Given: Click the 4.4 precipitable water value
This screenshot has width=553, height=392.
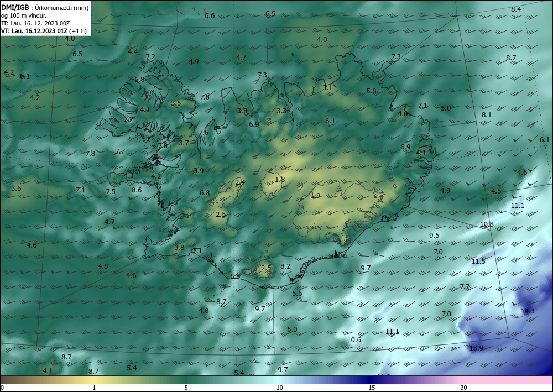Looking at the screenshot, I should [133, 52].
